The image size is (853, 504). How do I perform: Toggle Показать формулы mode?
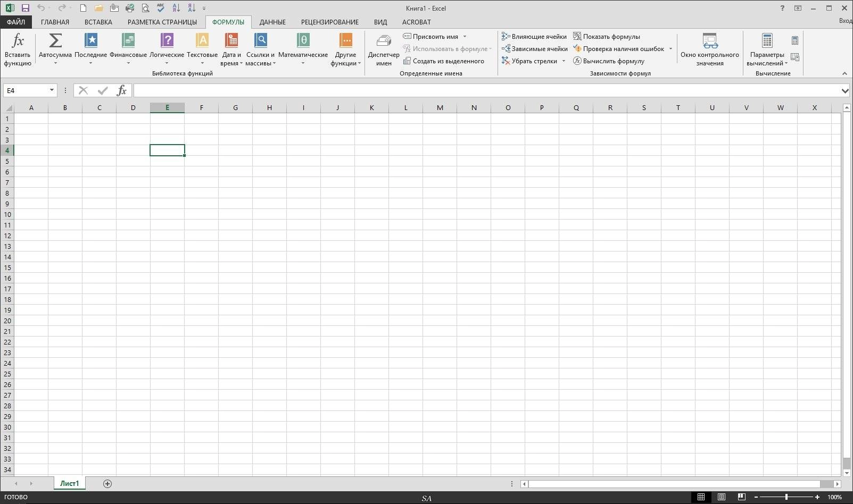pyautogui.click(x=607, y=37)
